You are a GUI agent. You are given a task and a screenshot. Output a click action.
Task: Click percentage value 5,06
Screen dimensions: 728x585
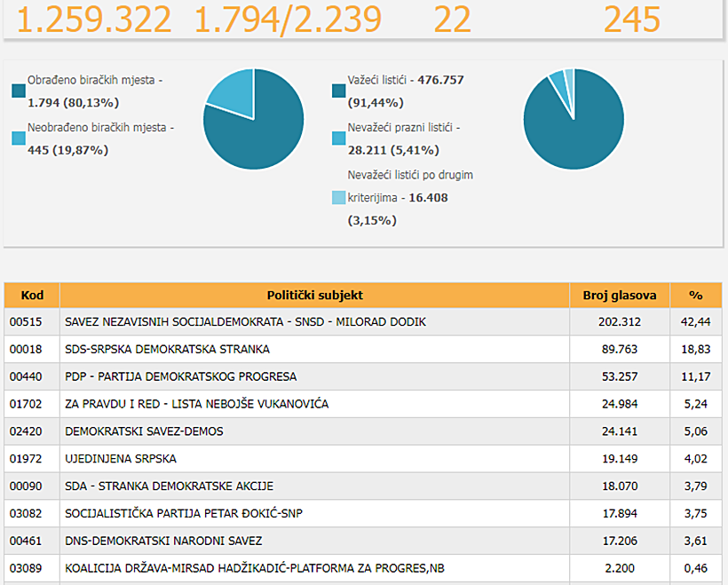tap(696, 431)
